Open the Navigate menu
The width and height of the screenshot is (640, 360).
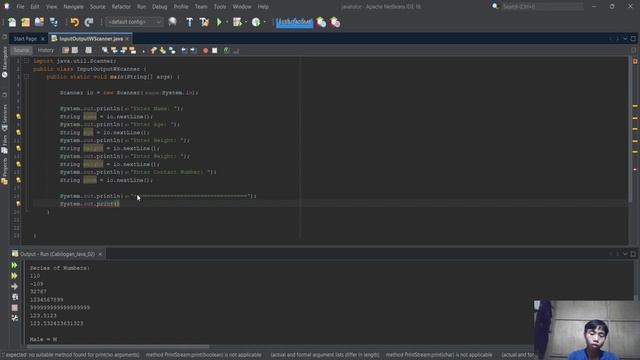click(73, 7)
